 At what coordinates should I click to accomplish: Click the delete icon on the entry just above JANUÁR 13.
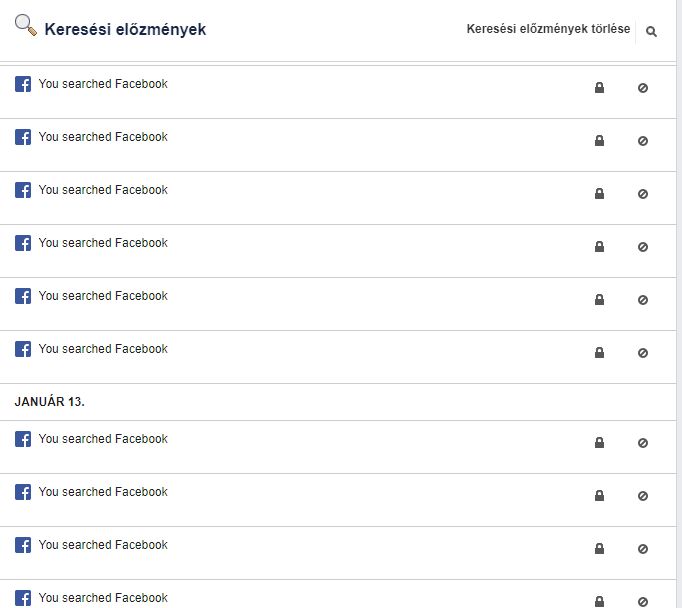click(x=643, y=353)
